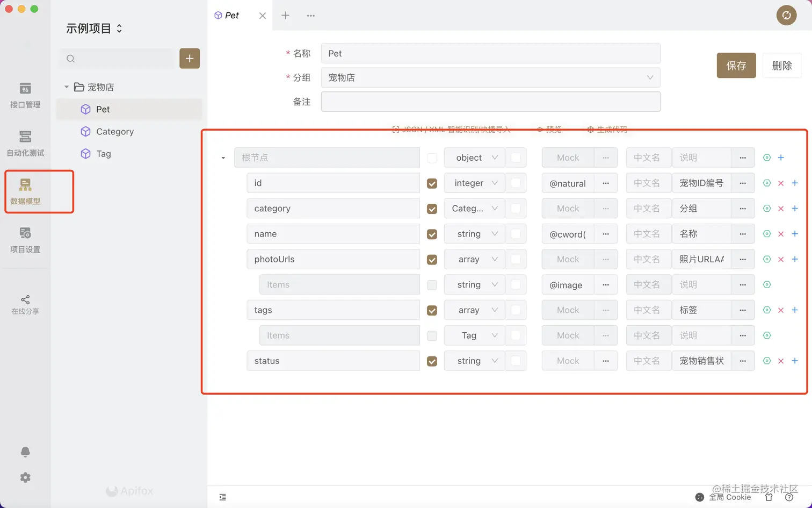The height and width of the screenshot is (508, 812).
Task: Open type dropdown for name (string)
Action: (x=474, y=234)
